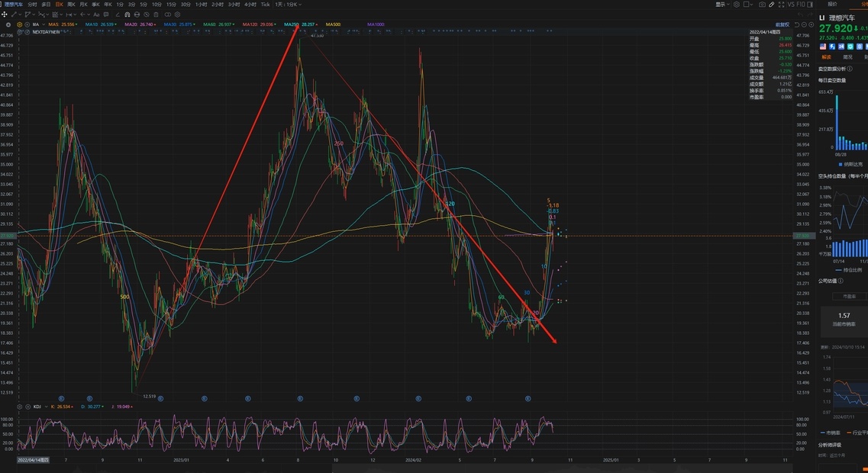Open the MA indicator settings hexagon
Image resolution: width=868 pixels, height=473 pixels.
[19, 24]
